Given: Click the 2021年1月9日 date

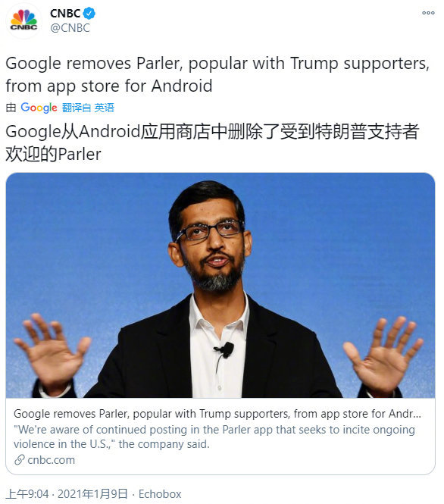Looking at the screenshot, I should 92,494.
